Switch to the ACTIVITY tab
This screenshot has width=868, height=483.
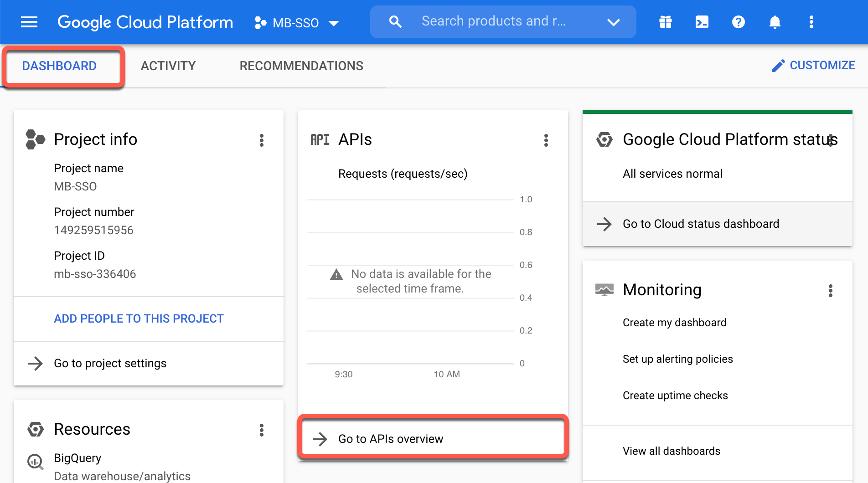coord(168,66)
